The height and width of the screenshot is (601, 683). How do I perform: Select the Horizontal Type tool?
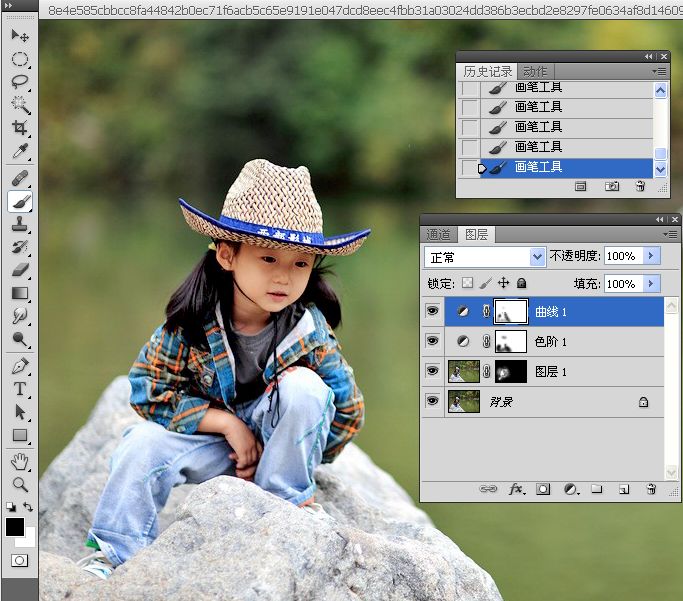click(x=20, y=388)
